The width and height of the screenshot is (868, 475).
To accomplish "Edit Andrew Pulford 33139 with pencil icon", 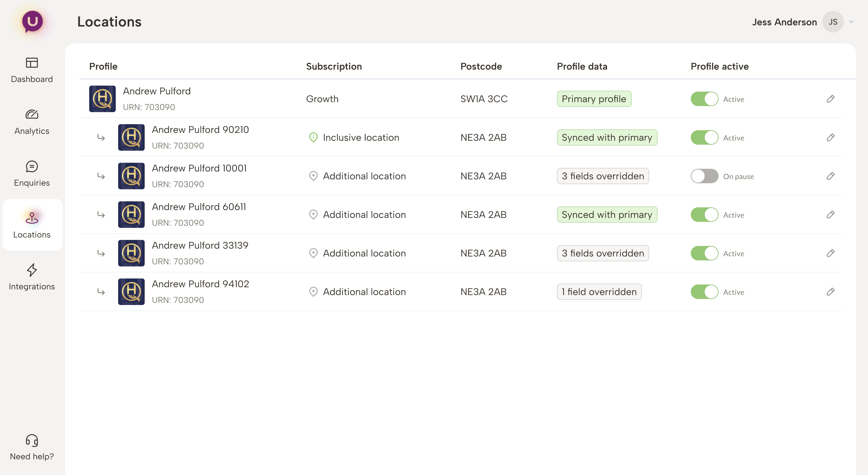I will click(831, 253).
